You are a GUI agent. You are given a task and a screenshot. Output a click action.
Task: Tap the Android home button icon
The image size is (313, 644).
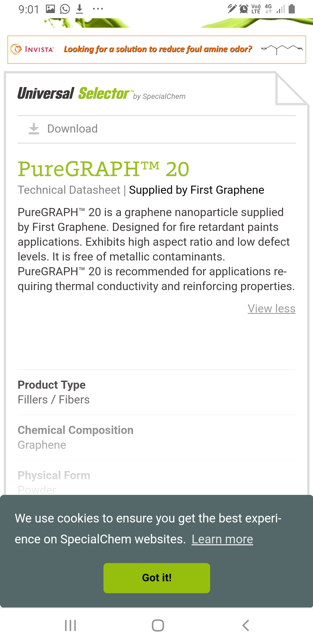pos(158,625)
